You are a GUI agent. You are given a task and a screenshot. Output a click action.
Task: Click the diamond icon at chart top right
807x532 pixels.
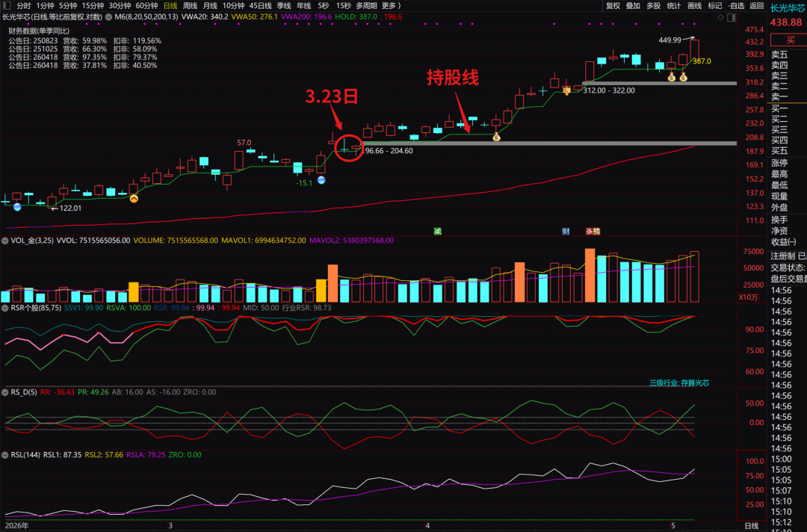point(720,17)
